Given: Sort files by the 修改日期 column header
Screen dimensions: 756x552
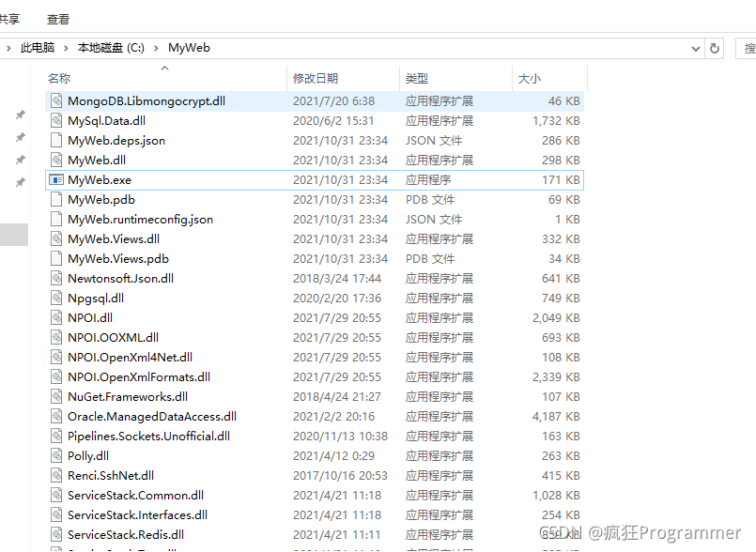Looking at the screenshot, I should pyautogui.click(x=316, y=79).
